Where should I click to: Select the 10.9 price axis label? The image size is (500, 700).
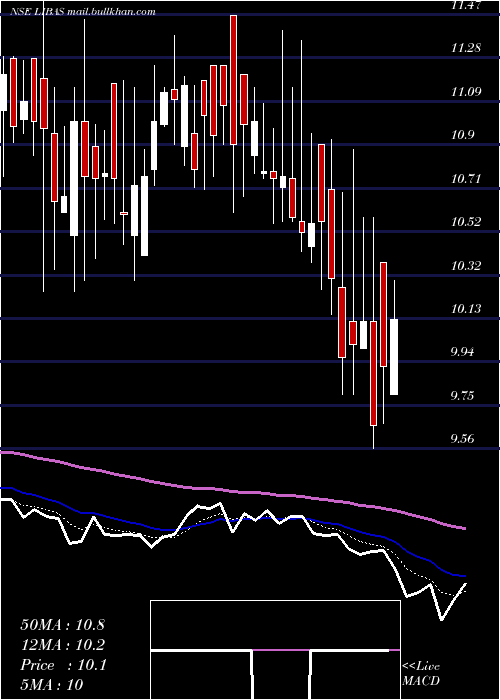[462, 135]
